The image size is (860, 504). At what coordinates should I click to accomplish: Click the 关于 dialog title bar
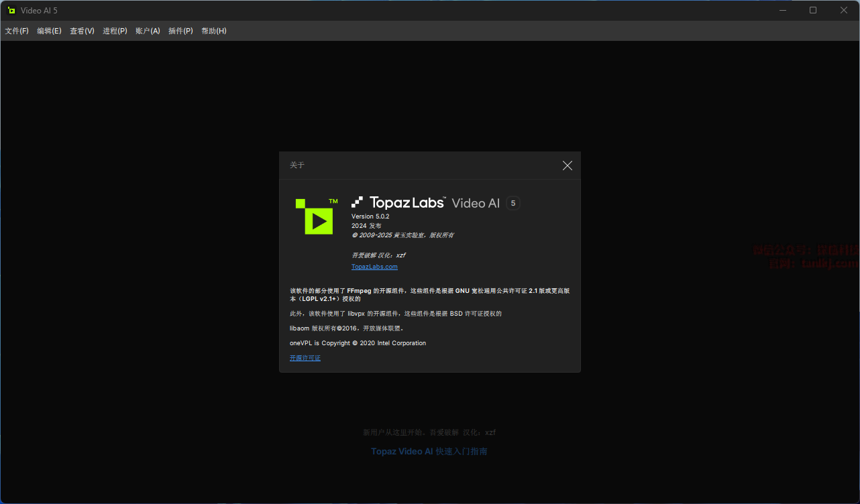coord(416,166)
